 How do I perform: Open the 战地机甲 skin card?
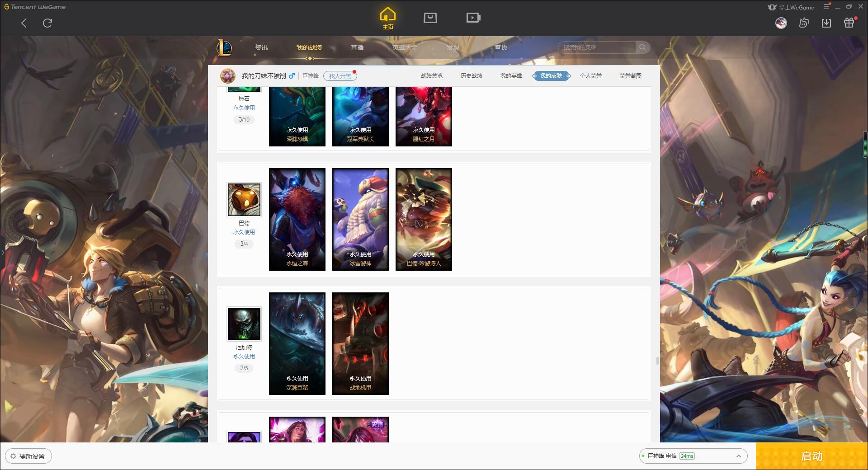tap(360, 344)
